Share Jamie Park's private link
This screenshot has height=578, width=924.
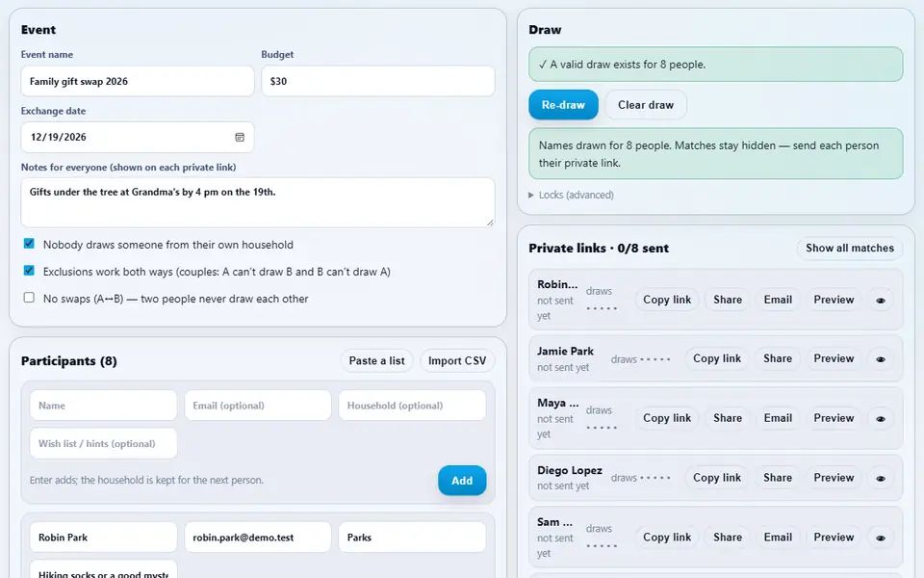click(778, 358)
